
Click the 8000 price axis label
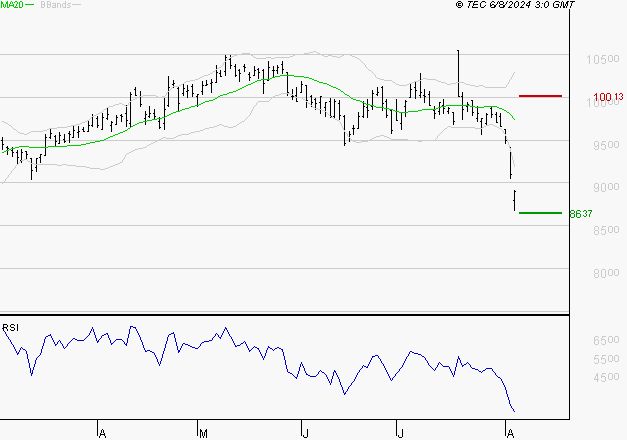point(606,273)
